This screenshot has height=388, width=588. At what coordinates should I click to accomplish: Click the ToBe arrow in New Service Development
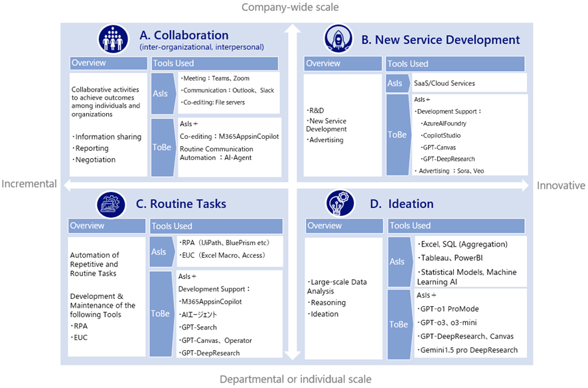click(x=398, y=135)
